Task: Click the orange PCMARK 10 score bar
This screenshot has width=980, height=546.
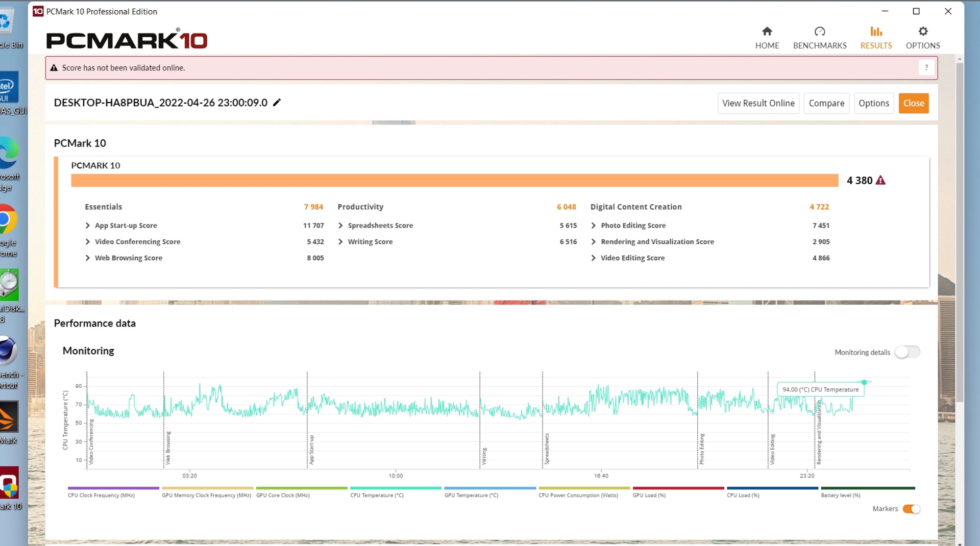Action: 454,180
